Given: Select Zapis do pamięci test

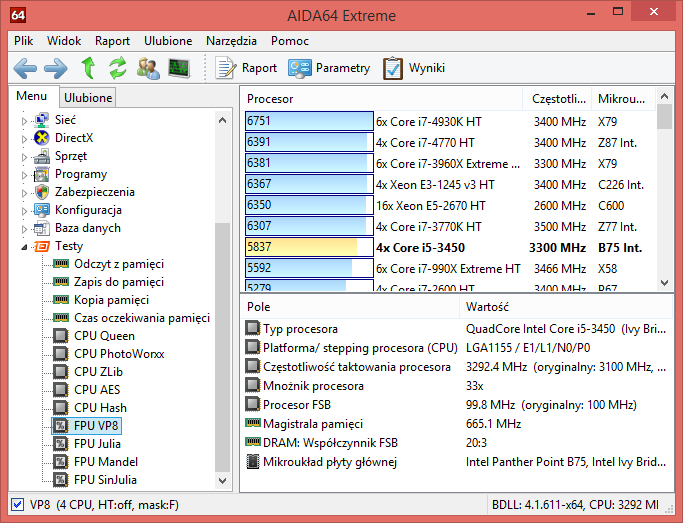Looking at the screenshot, I should coord(119,282).
